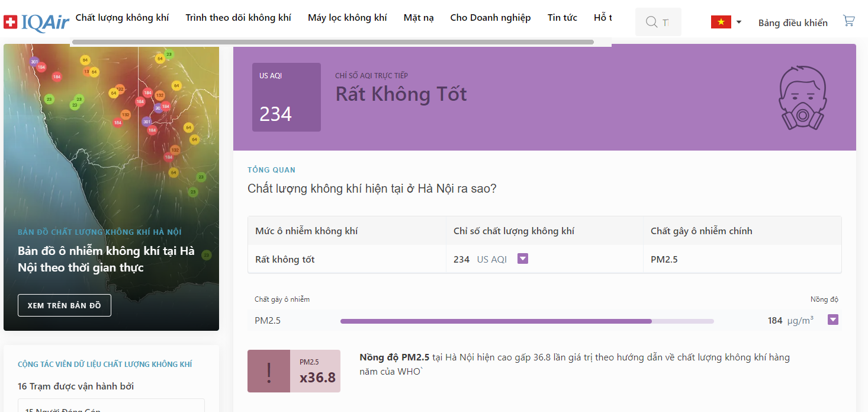Open the Máy lọc không khí menu
This screenshot has height=412, width=868.
pos(348,18)
